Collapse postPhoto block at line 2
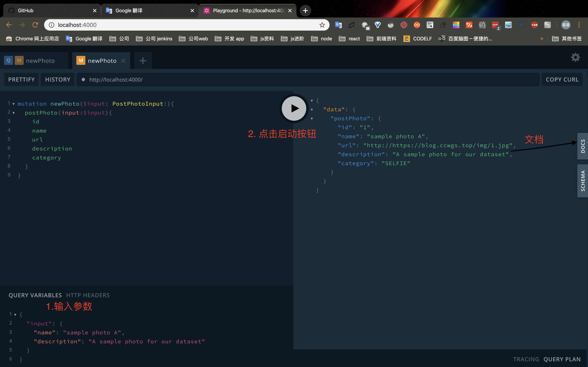Screen dimensions: 588x367 [x=14, y=113]
